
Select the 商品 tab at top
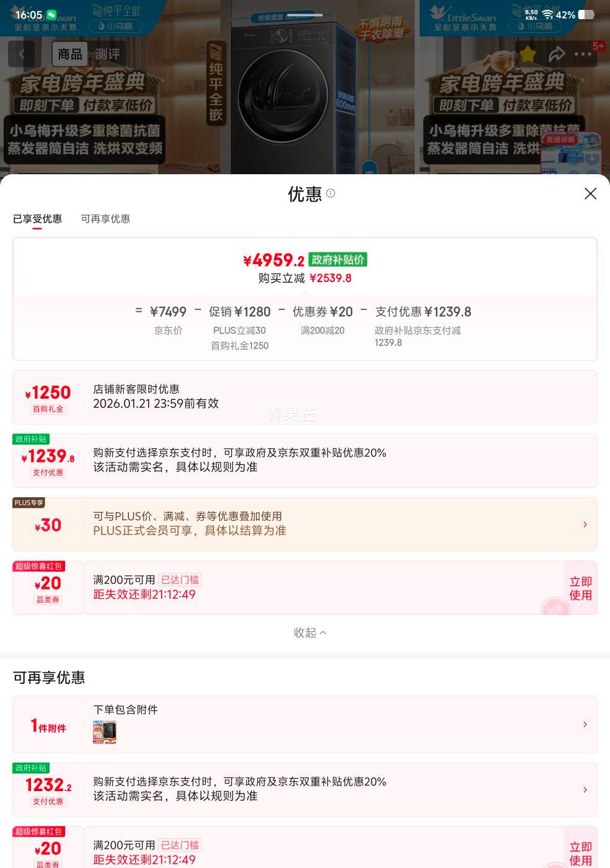pos(69,55)
